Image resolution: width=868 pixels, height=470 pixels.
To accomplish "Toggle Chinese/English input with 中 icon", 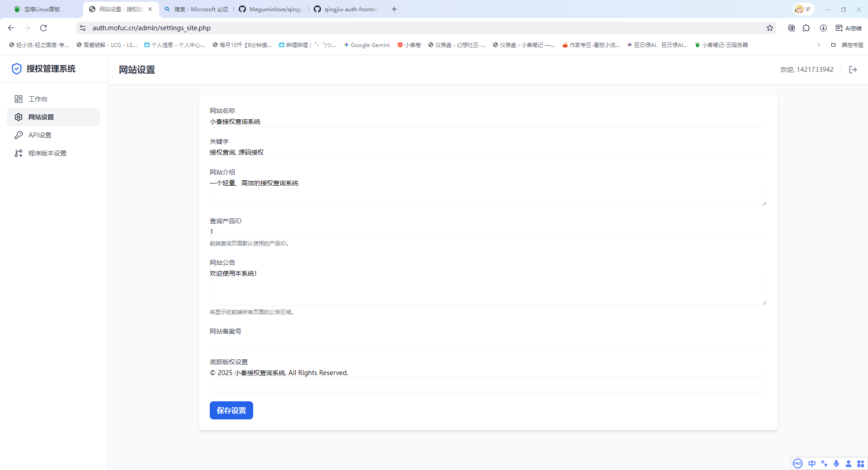I will [x=811, y=463].
